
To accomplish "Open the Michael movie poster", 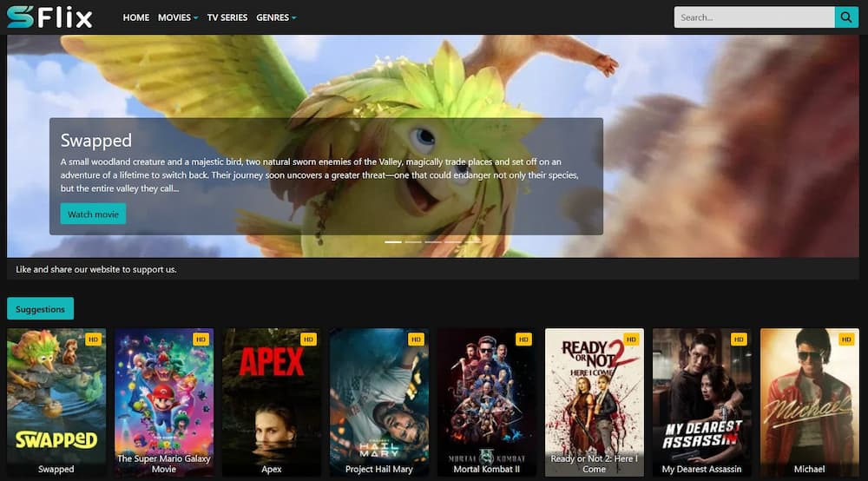I will (809, 402).
